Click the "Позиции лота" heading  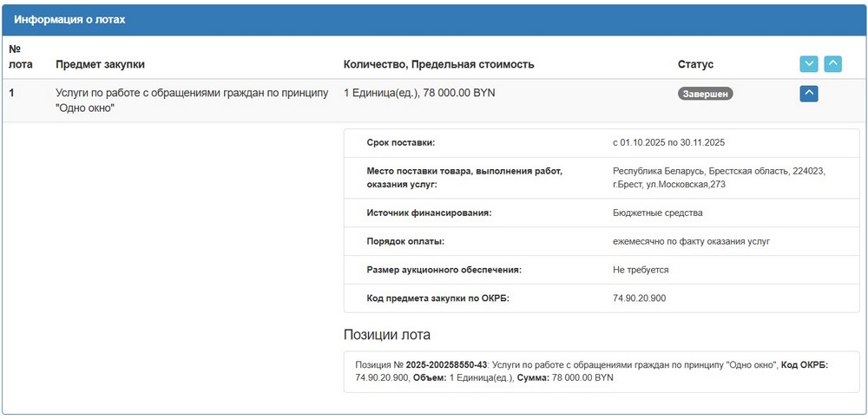coord(387,335)
